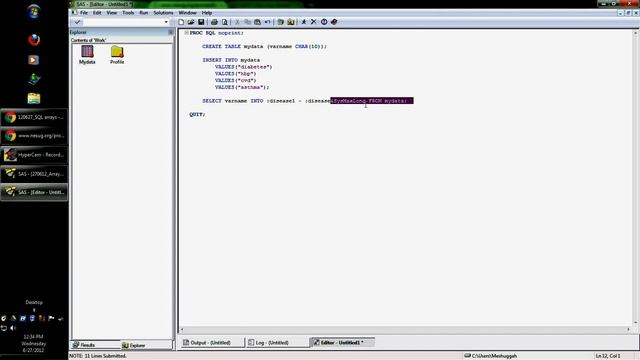Switch to the Output - (Untitled) window tab
640x360 pixels.
tap(212, 342)
